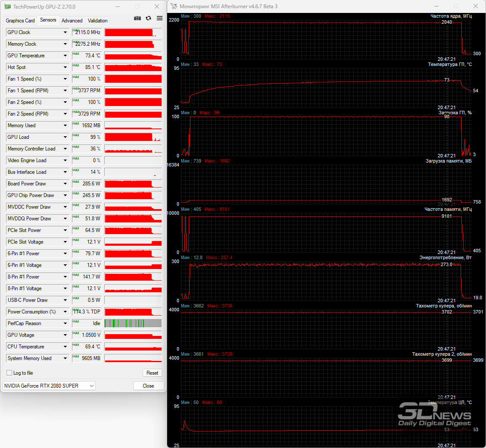Take a GPU-Z sensor screenshot with the camera icon
Viewport: 486px width, 448px height.
coord(137,18)
